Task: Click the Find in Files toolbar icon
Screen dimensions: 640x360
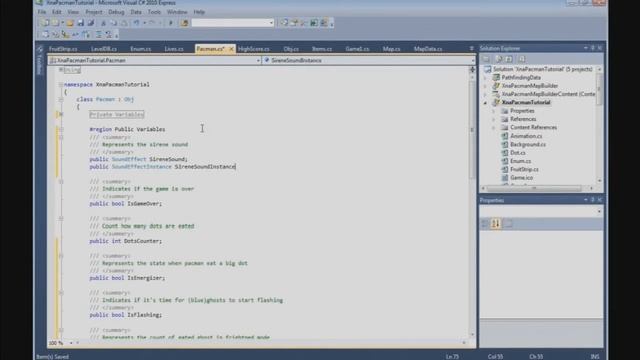Action: pyautogui.click(x=184, y=23)
